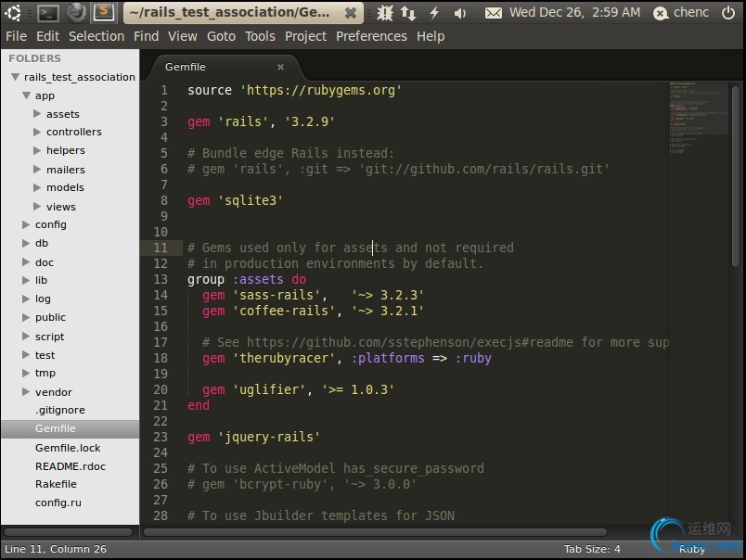Open the mail envelope indicator
This screenshot has width=746, height=560.
(494, 13)
